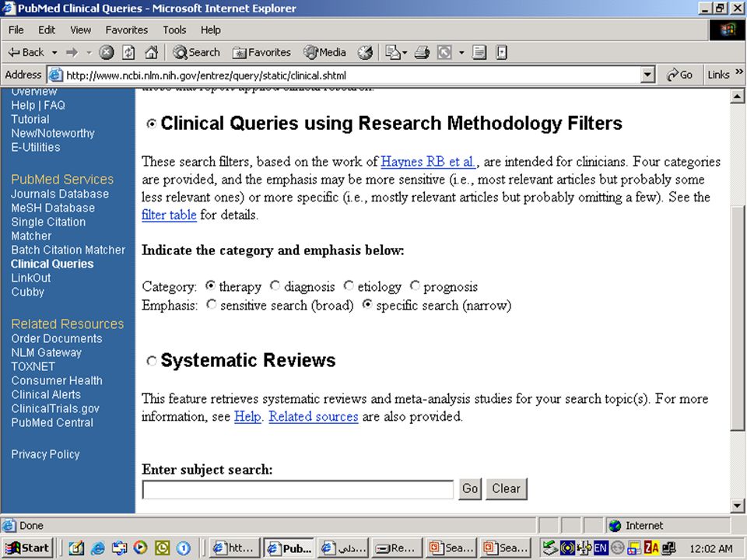Select the therapy category radio
Screen dimensions: 747x560
pos(210,285)
